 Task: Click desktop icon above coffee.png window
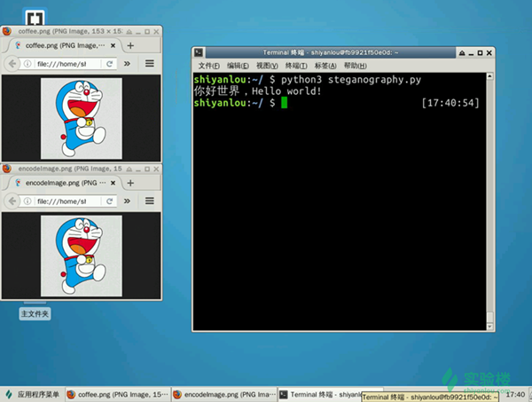[35, 17]
